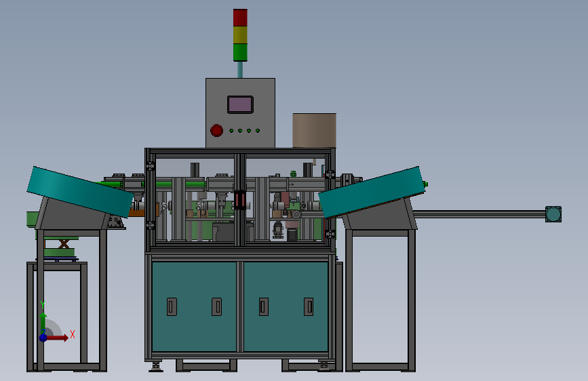
Task: Select the touchscreen display on the control box
Action: (x=240, y=104)
